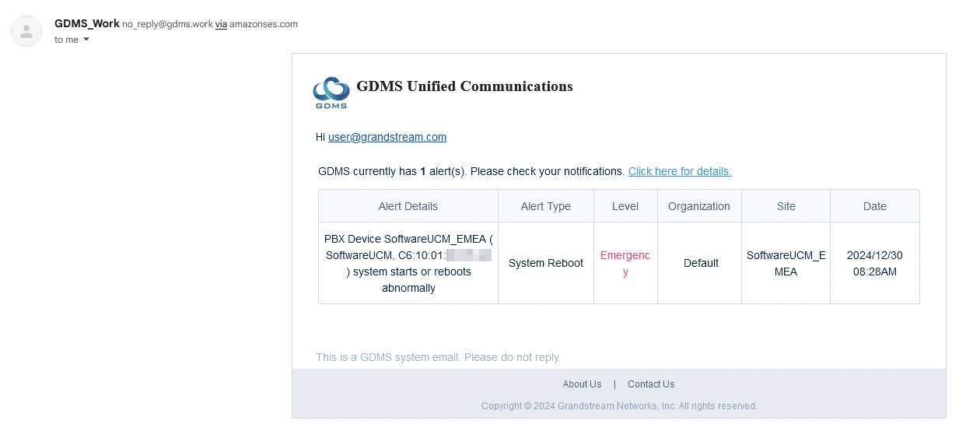Open the Contact Us footer link
The image size is (980, 445).
(x=651, y=384)
